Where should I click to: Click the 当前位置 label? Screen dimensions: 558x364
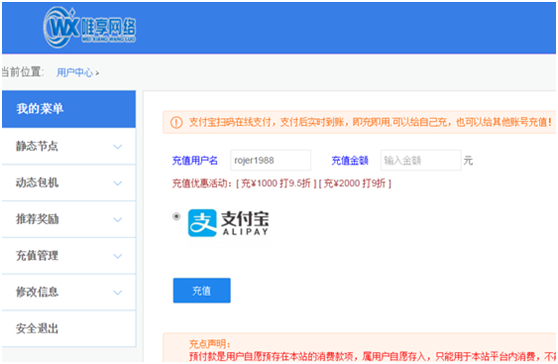pyautogui.click(x=22, y=72)
